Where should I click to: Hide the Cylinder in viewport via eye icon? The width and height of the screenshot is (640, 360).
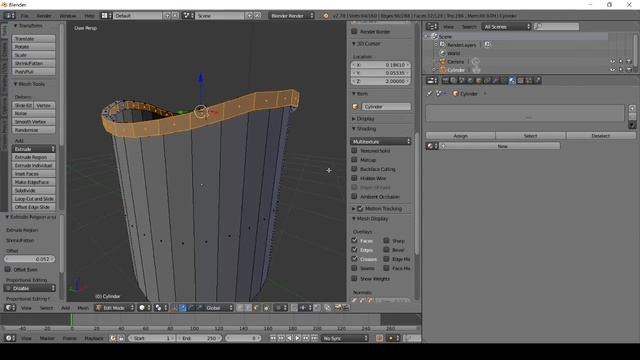point(612,70)
